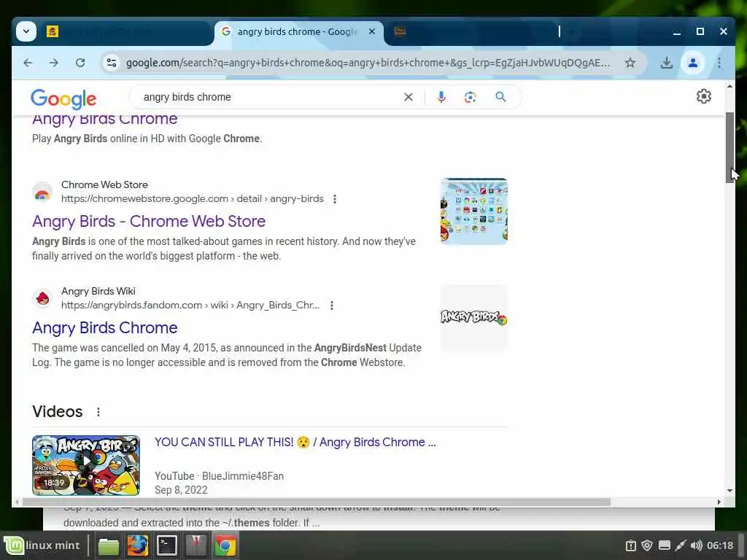Bookmark this page with the star
Viewport: 747px width, 560px height.
click(x=630, y=63)
